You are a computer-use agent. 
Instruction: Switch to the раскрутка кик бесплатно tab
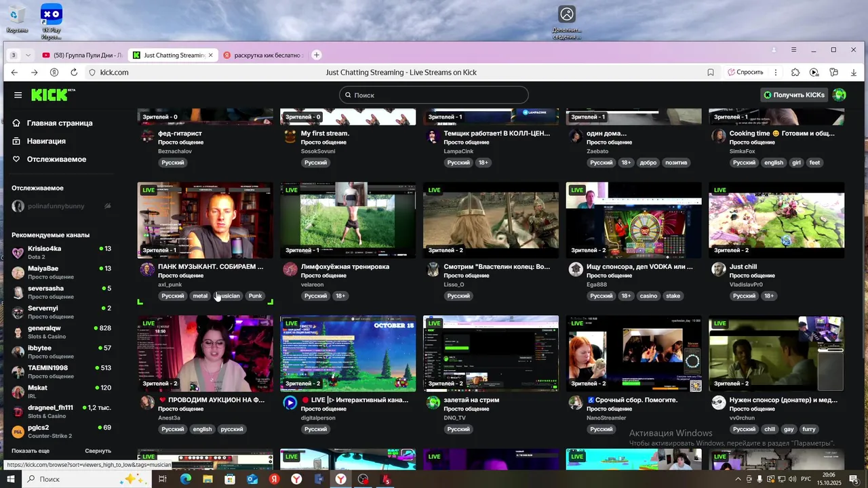pos(262,55)
